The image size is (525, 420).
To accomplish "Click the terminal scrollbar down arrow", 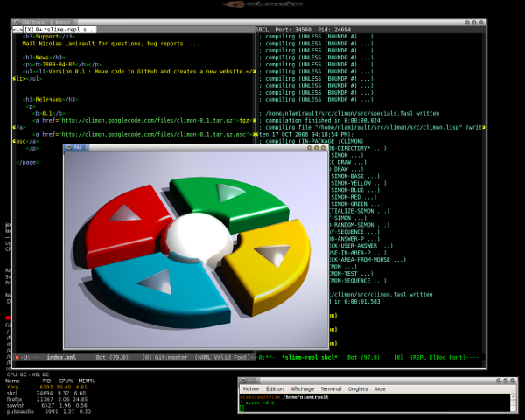I will tap(513, 409).
